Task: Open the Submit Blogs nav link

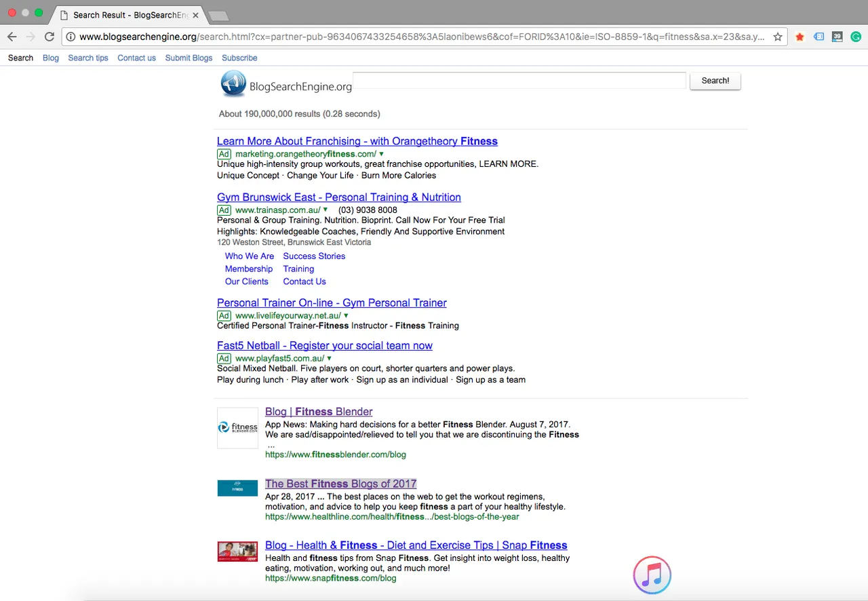Action: point(189,58)
